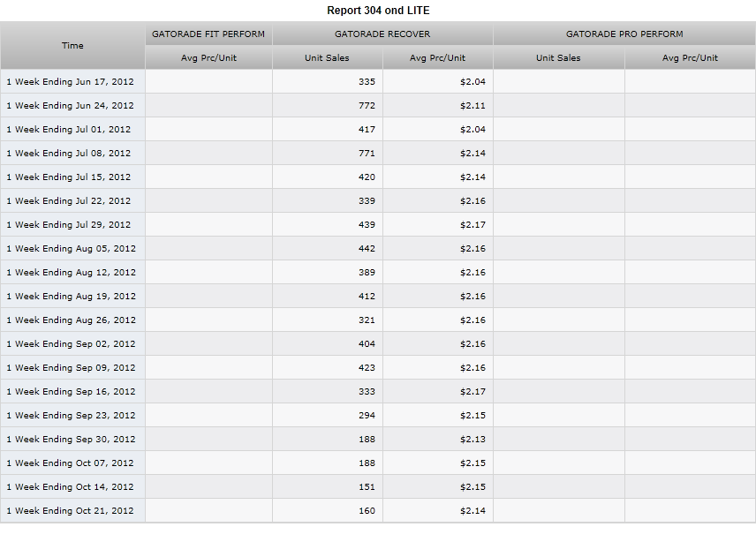Viewport: 756px width, 557px height.
Task: Click the Time column header
Action: tap(72, 45)
